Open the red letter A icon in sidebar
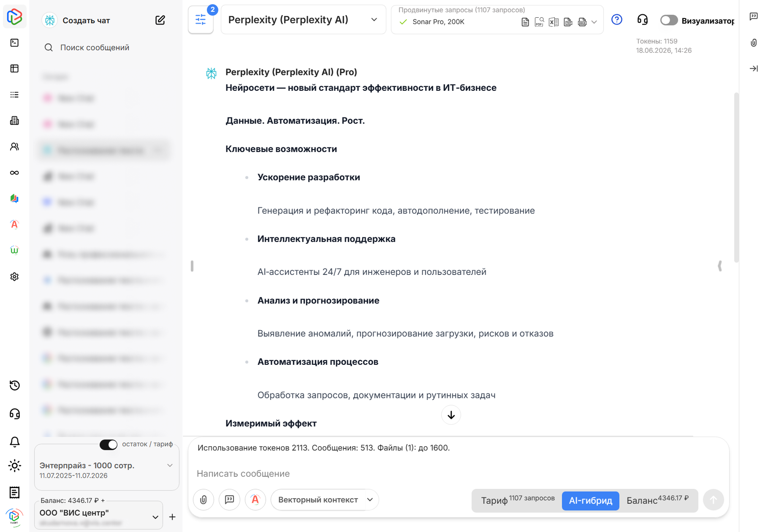The height and width of the screenshot is (532, 768). [x=14, y=225]
